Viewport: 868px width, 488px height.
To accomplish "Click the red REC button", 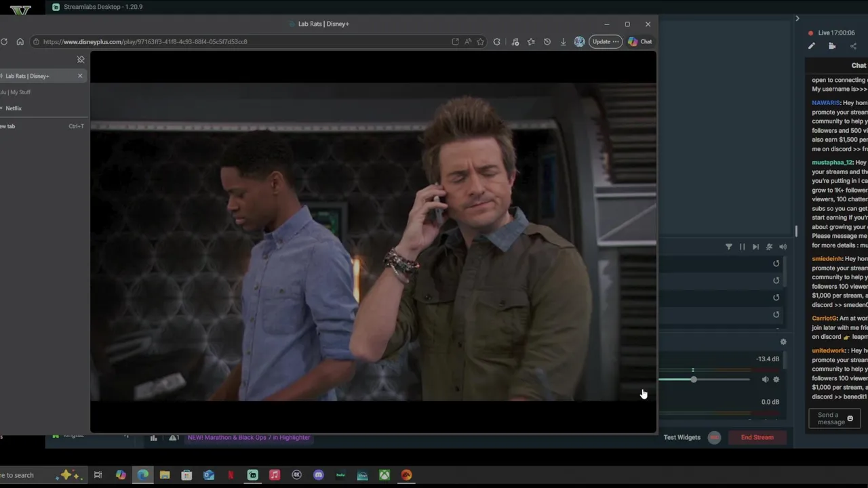I will pyautogui.click(x=714, y=437).
